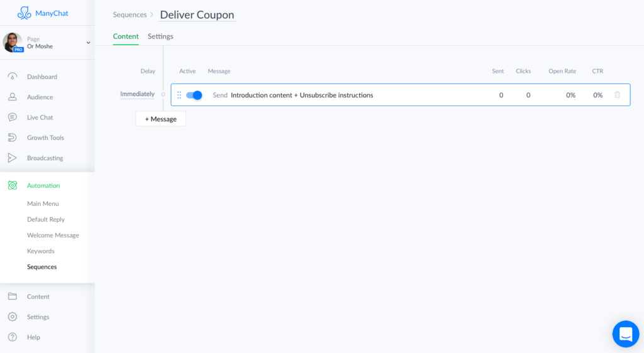Click the CTR column header

[597, 71]
